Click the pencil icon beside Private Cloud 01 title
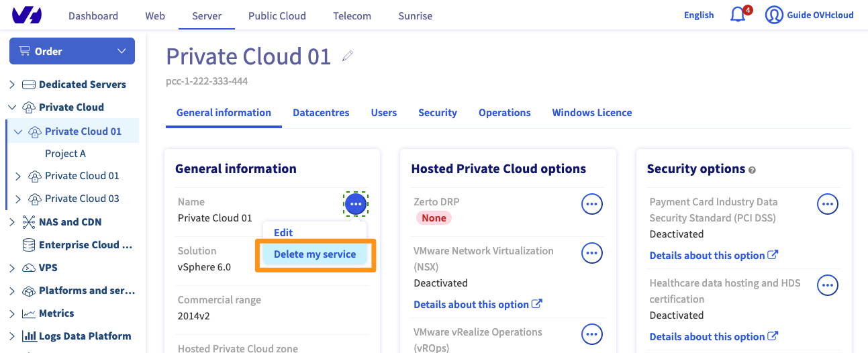 click(347, 56)
